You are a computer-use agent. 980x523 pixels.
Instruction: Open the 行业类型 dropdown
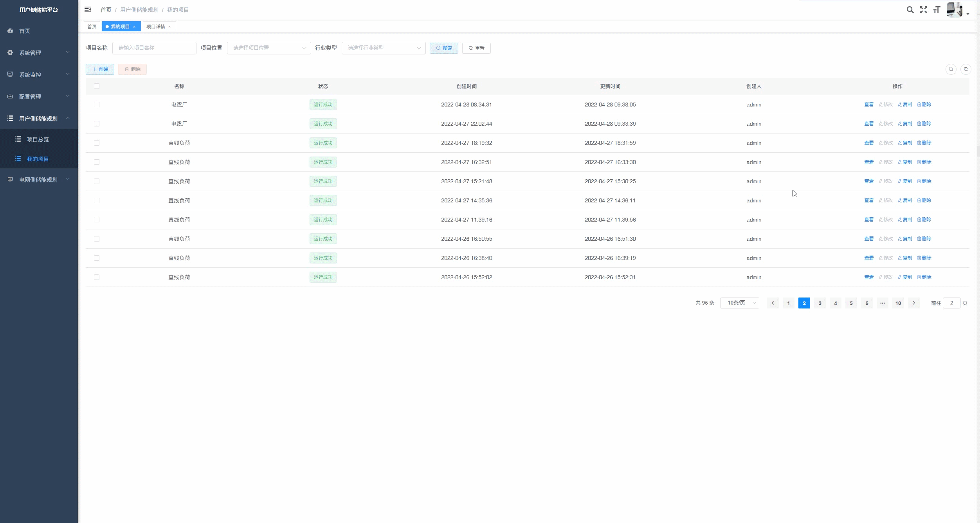coord(383,48)
